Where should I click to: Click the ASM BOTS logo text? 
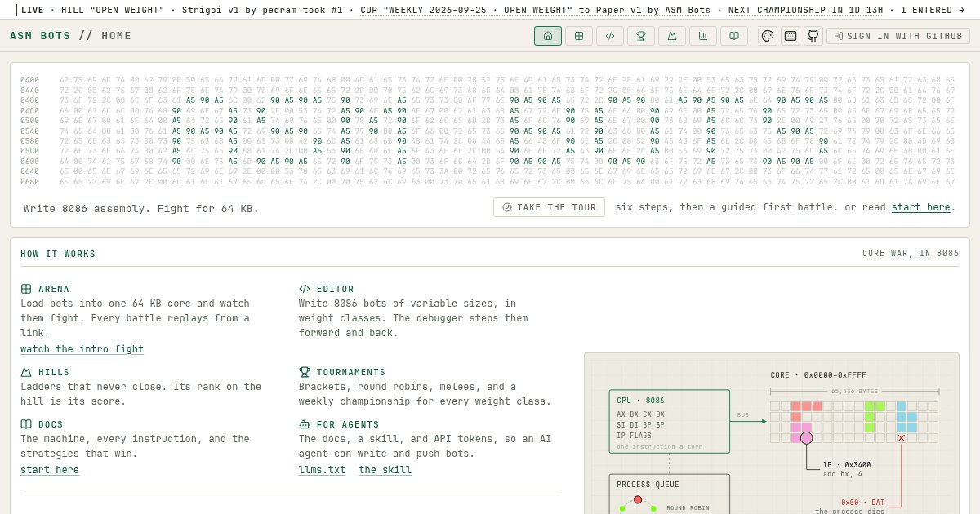tap(40, 36)
